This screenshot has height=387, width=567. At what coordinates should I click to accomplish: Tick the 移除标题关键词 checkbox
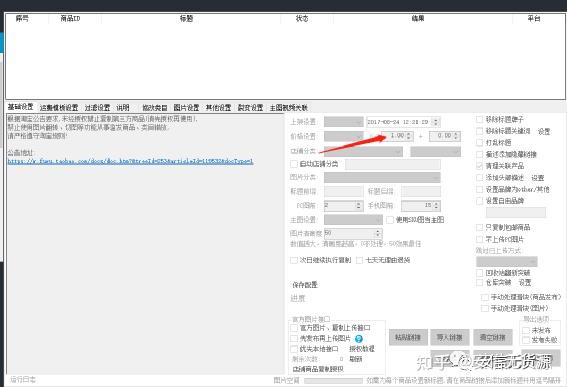click(479, 131)
